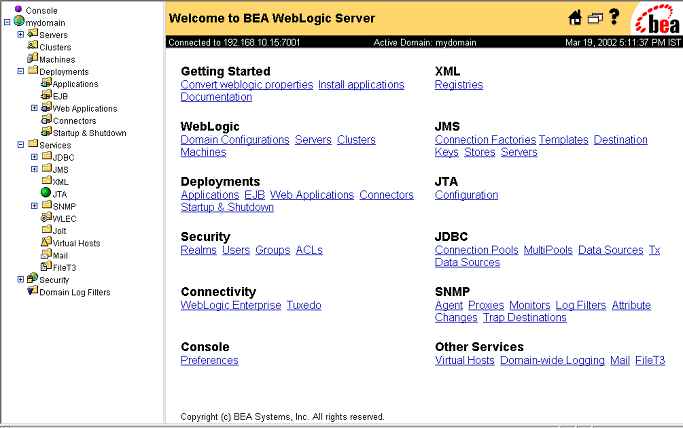Collapse the mydomain tree node

[7, 22]
